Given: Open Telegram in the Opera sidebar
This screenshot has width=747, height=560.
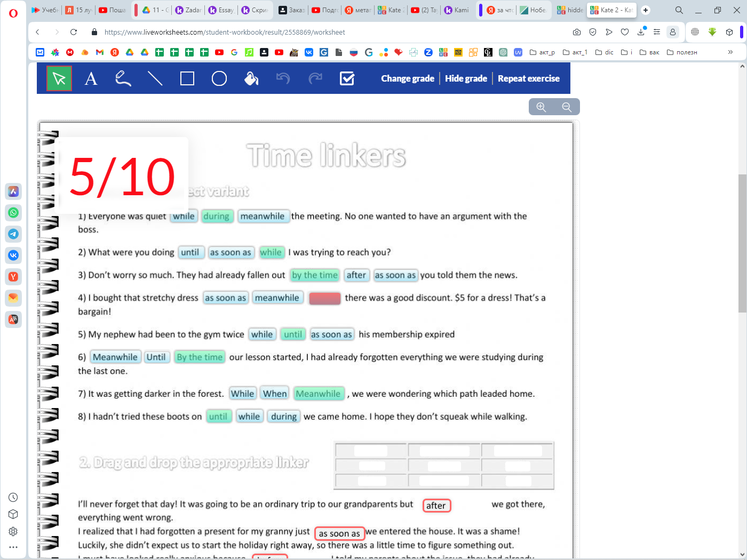Looking at the screenshot, I should point(13,234).
